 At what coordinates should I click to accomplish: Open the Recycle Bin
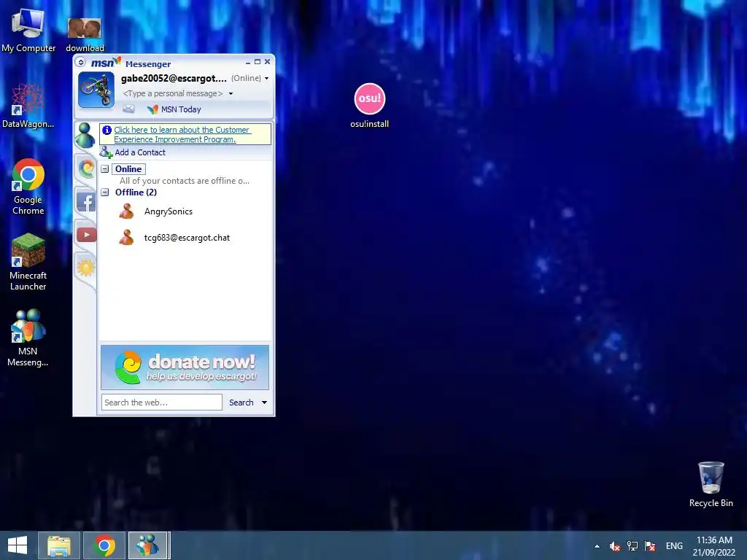pos(711,484)
